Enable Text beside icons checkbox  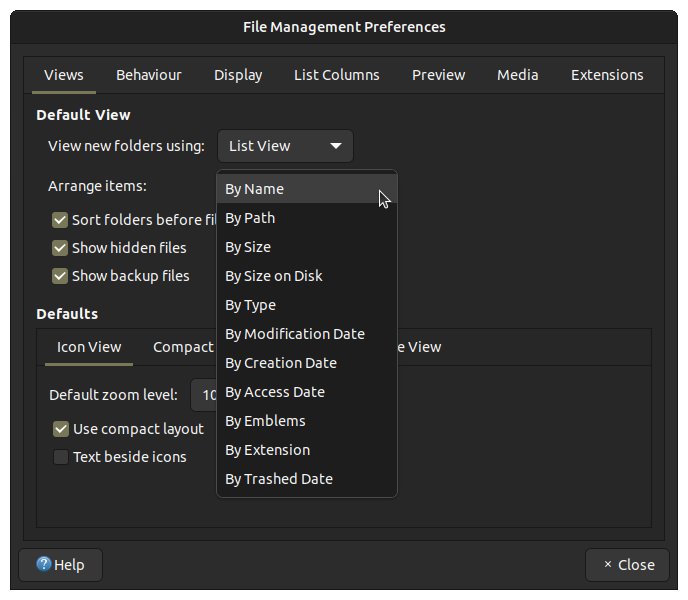pos(61,457)
